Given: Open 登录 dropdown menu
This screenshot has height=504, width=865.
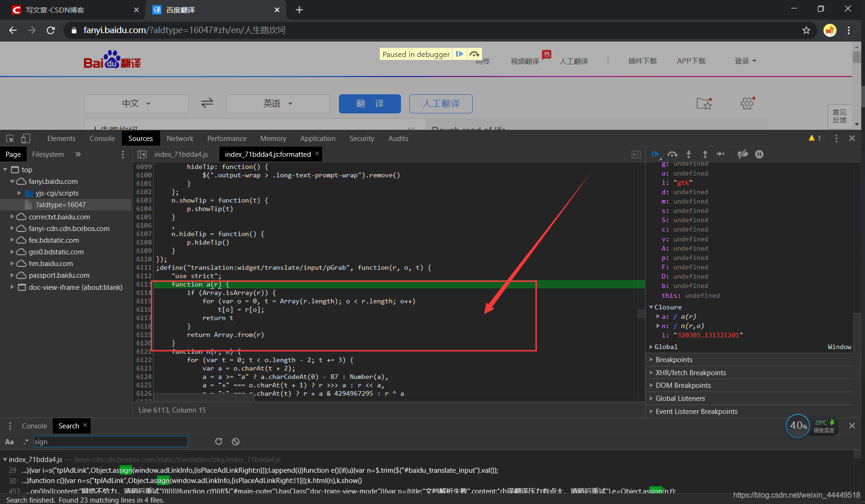Looking at the screenshot, I should pyautogui.click(x=745, y=61).
